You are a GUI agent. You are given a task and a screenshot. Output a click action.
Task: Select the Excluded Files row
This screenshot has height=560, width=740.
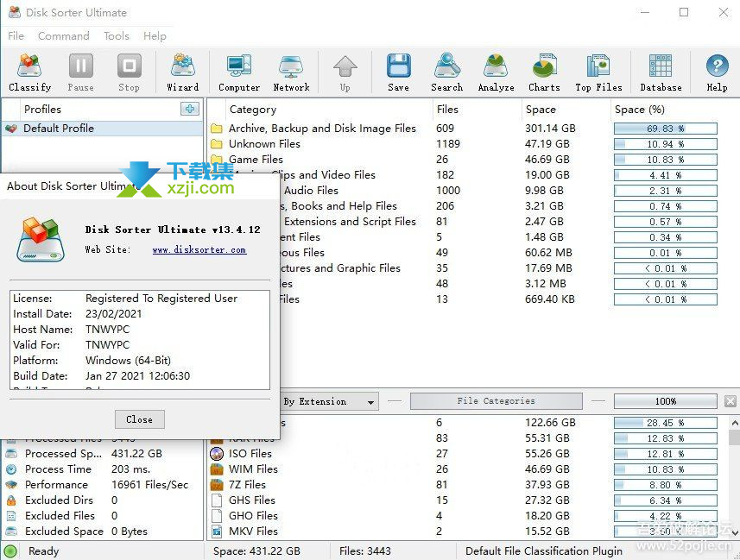click(x=102, y=516)
